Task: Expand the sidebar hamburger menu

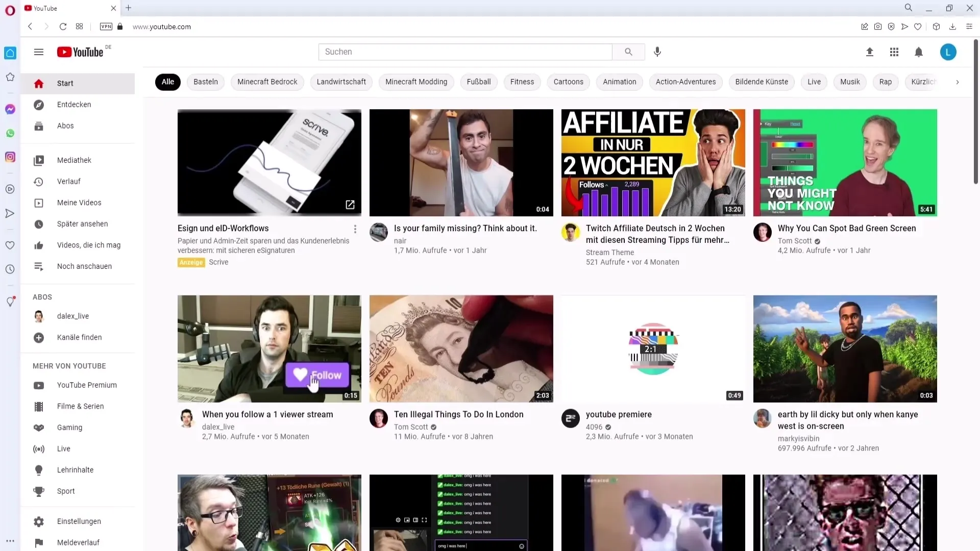Action: coord(38,52)
